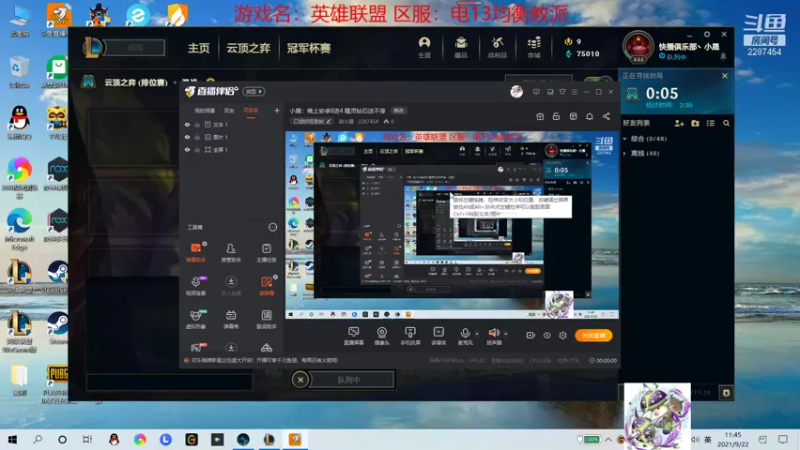The image size is (800, 450).
Task: Open the 主播任务 tool icon
Action: (x=266, y=253)
